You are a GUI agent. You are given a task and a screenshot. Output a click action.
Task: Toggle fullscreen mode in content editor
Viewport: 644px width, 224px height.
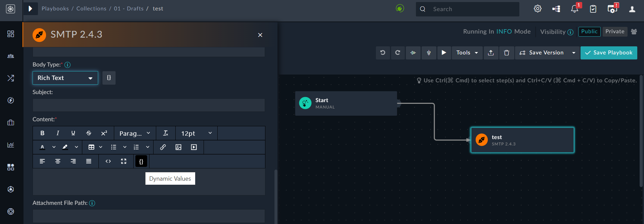pos(124,162)
